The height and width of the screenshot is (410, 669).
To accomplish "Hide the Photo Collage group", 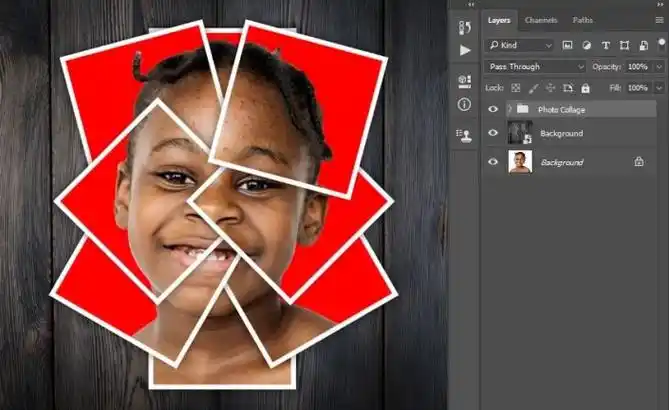I will point(492,109).
